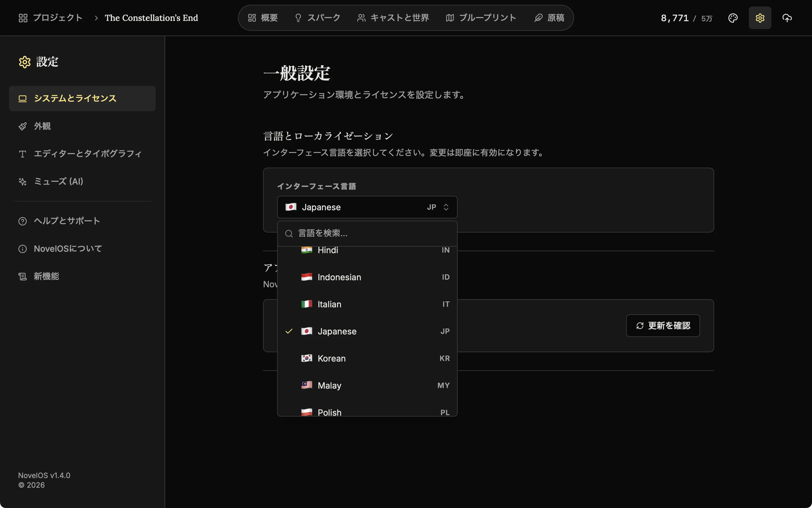The width and height of the screenshot is (812, 508).
Task: Click the sparkle icon beside ミューズ
Action: [23, 182]
